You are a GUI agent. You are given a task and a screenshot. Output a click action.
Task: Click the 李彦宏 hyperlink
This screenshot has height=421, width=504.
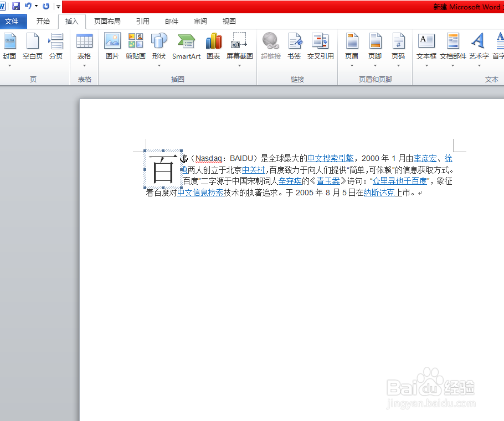[x=425, y=158]
